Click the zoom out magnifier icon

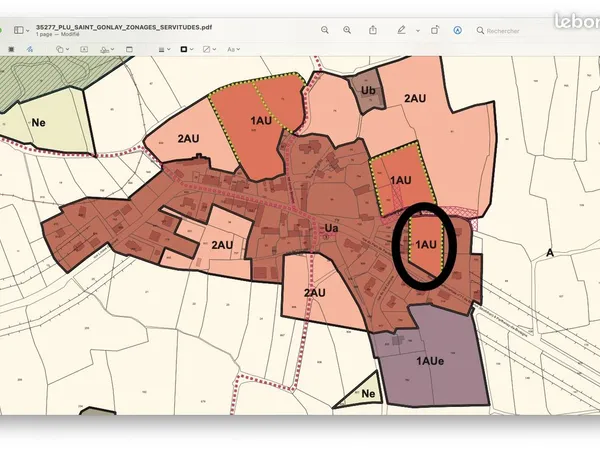[x=324, y=30]
